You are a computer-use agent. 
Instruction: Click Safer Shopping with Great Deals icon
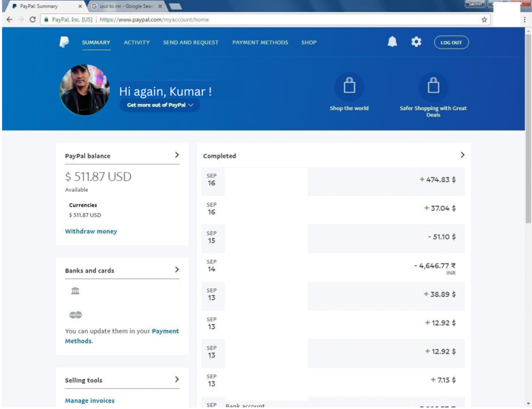coord(433,87)
